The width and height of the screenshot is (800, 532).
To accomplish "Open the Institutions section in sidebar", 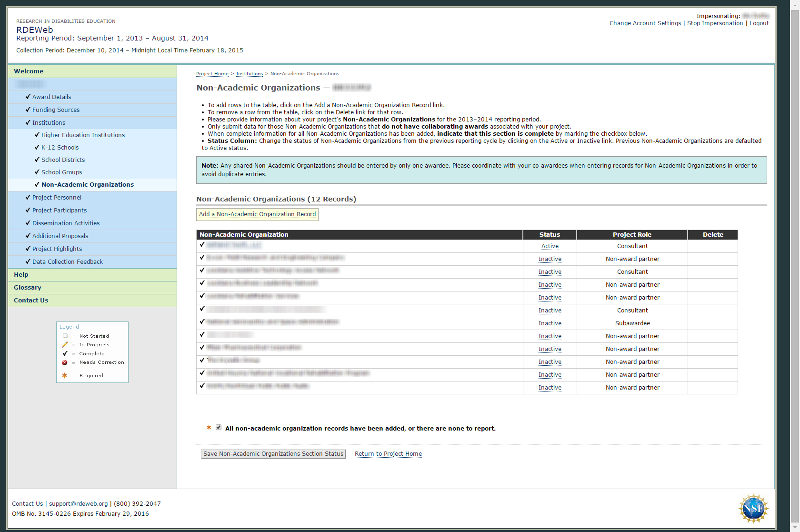I will [49, 122].
